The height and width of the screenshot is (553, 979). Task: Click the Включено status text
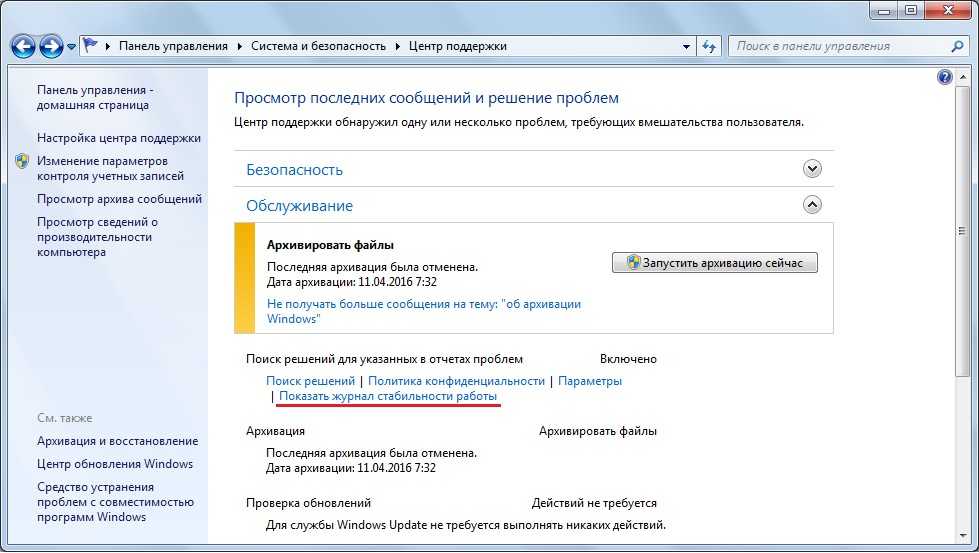coord(628,360)
